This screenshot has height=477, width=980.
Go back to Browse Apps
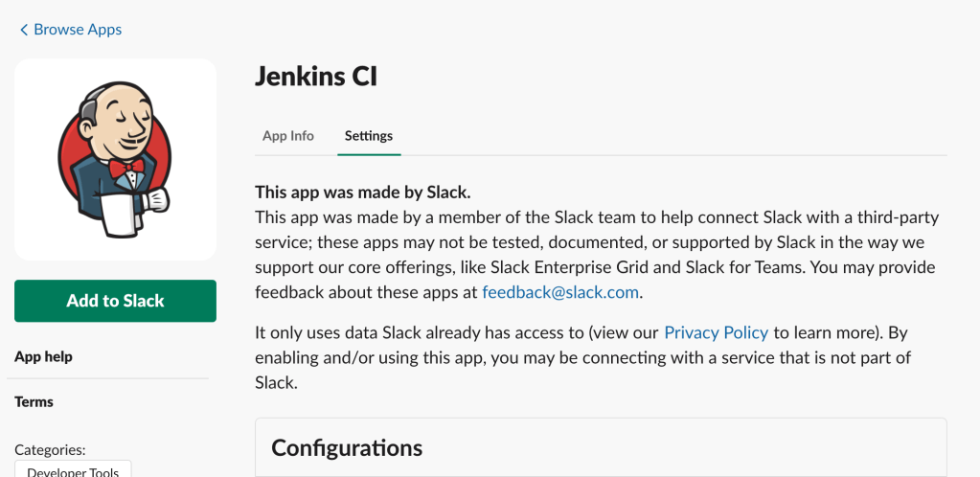77,30
